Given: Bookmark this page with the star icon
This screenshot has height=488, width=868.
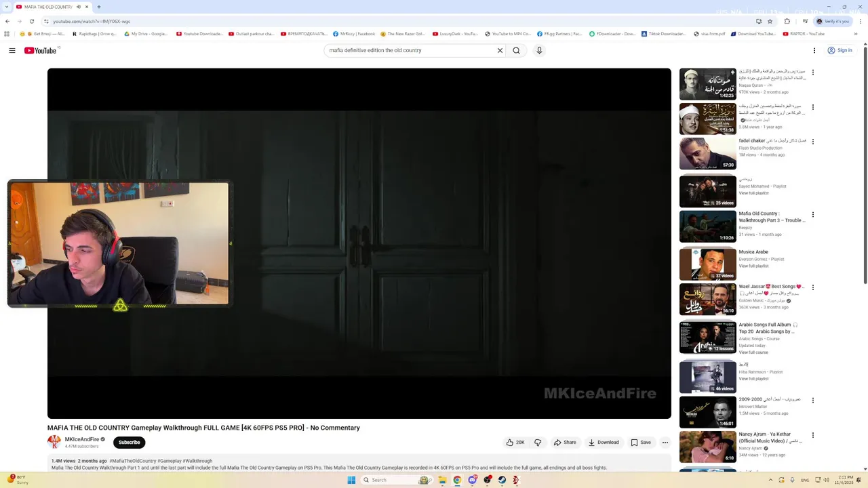Looking at the screenshot, I should click(x=770, y=21).
